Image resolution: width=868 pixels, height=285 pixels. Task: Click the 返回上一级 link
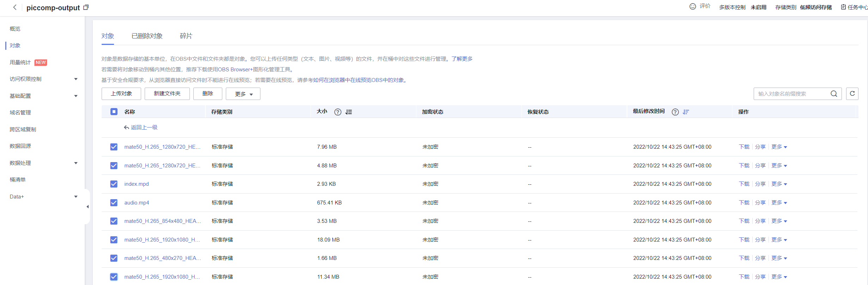click(x=144, y=127)
